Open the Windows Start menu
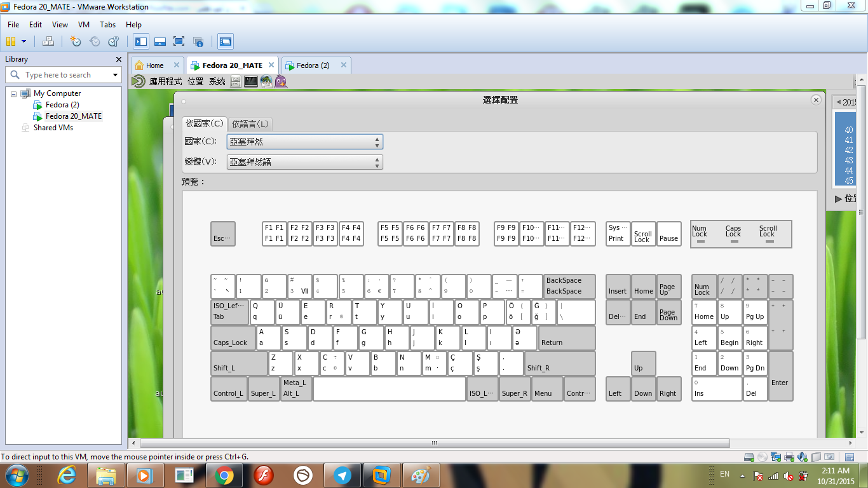The image size is (868, 488). pyautogui.click(x=17, y=475)
